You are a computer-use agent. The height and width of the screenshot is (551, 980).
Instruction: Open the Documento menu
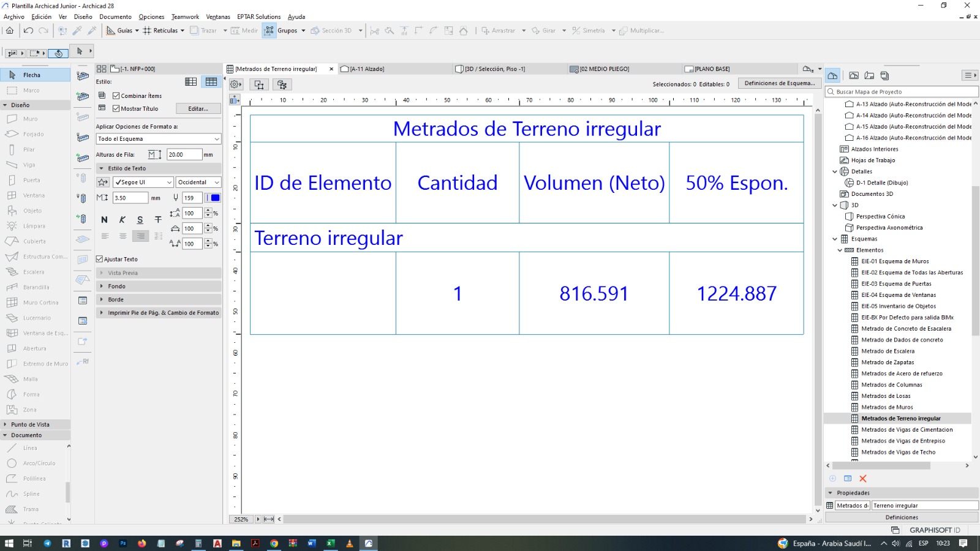pyautogui.click(x=115, y=17)
